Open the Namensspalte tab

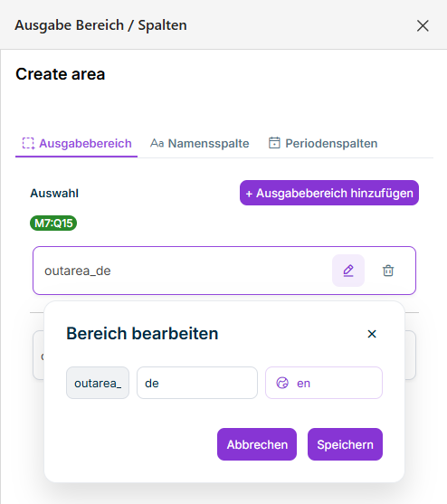click(x=200, y=143)
